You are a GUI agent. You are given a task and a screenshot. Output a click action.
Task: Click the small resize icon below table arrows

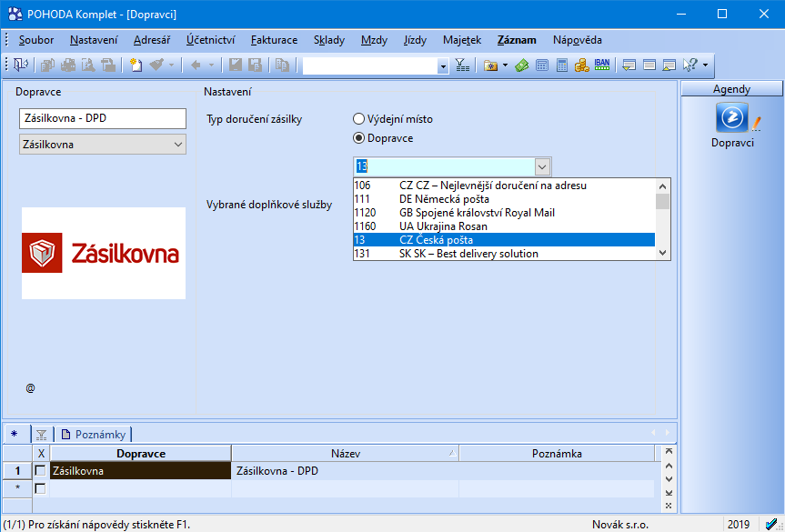(669, 506)
